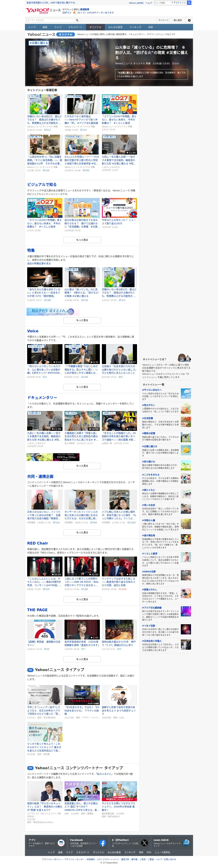Click もっと見る under Voice section
Image resolution: width=218 pixels, height=868 pixels.
pyautogui.click(x=82, y=387)
